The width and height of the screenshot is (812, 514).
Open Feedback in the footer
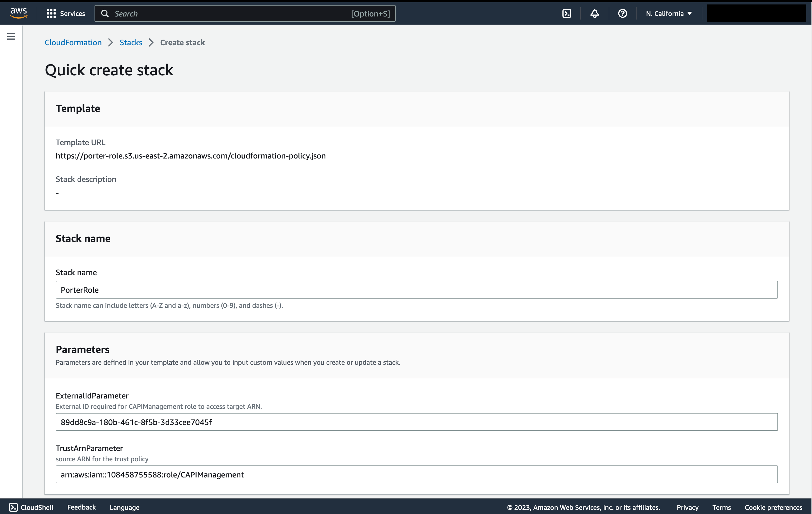tap(82, 507)
